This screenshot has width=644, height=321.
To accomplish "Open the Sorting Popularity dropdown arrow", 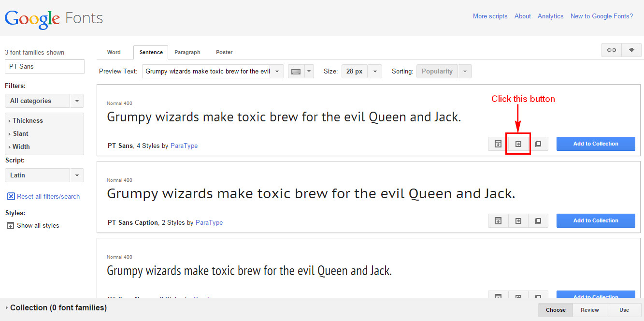I will coord(465,72).
